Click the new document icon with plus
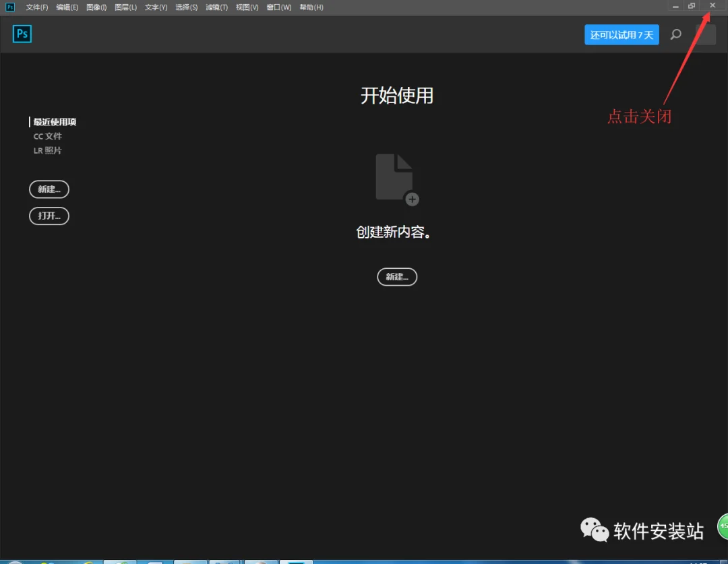 point(397,180)
